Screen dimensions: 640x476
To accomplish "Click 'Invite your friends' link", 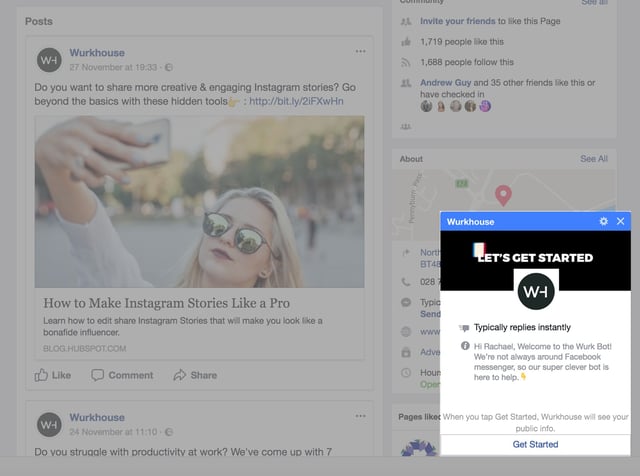I will click(x=458, y=21).
